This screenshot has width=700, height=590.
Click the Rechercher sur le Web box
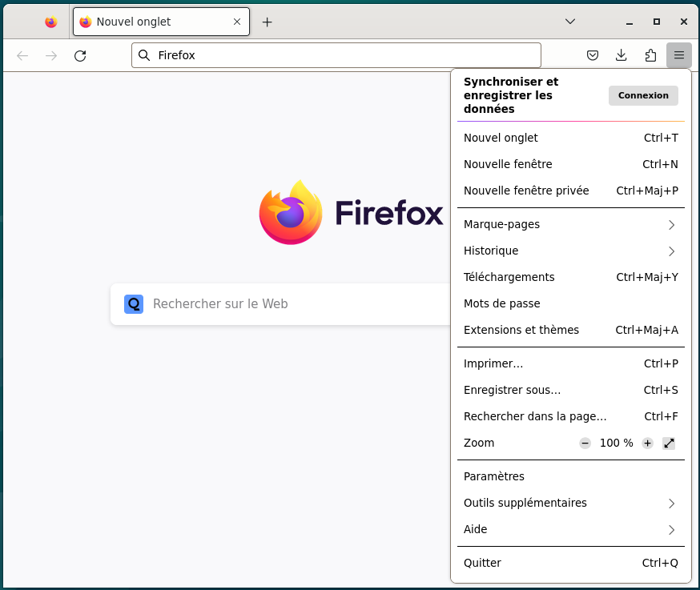click(280, 304)
